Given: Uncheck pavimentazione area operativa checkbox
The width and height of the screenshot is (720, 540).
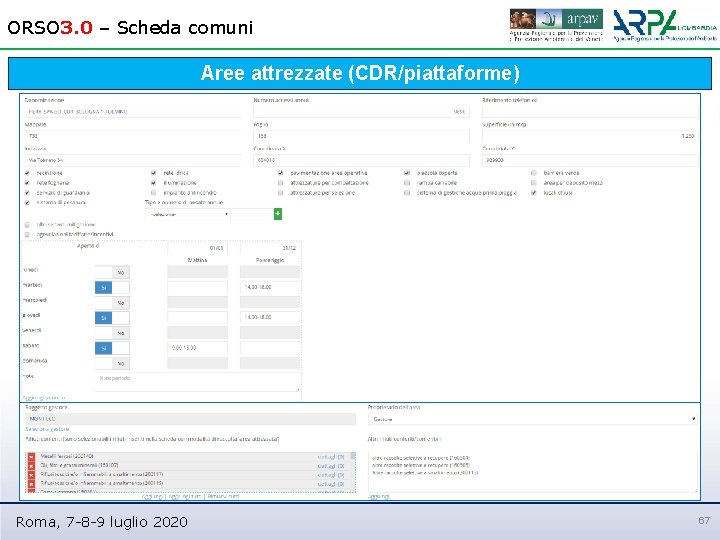Looking at the screenshot, I should [x=281, y=173].
